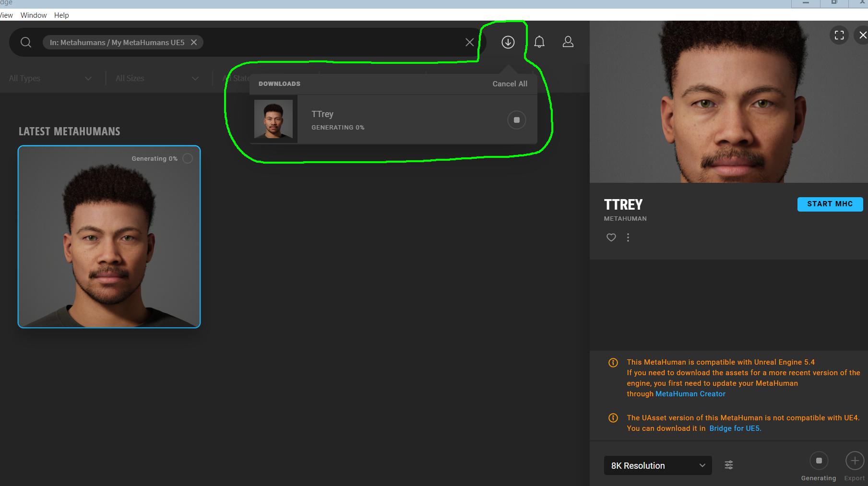Stop generating via the Generating button
This screenshot has height=486, width=868.
pyautogui.click(x=819, y=461)
